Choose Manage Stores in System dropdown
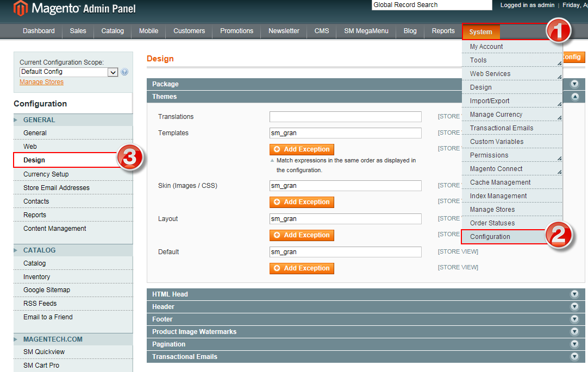This screenshot has height=372, width=588. click(512, 210)
